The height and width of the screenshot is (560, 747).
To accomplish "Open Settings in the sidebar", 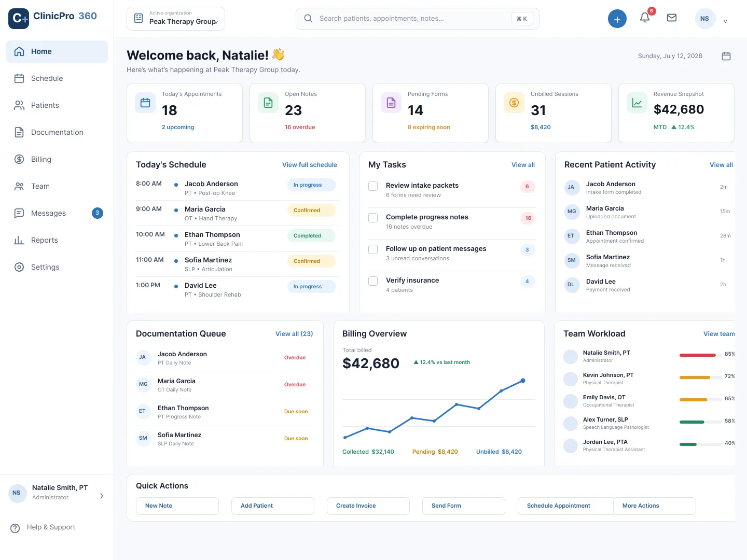I will pyautogui.click(x=57, y=268).
